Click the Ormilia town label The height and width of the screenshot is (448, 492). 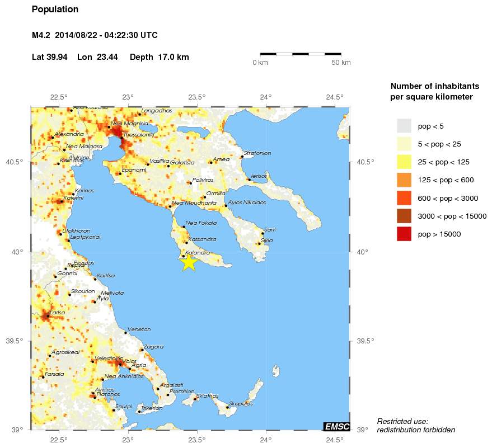coord(215,194)
